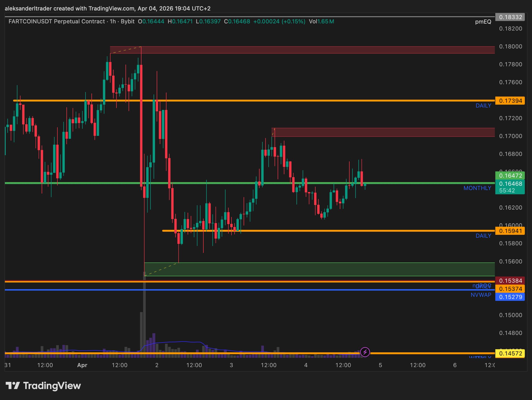Click the FARTCOINUSDT Perpetual Contract symbol title
Screen dimensions: 532x400
pos(57,21)
